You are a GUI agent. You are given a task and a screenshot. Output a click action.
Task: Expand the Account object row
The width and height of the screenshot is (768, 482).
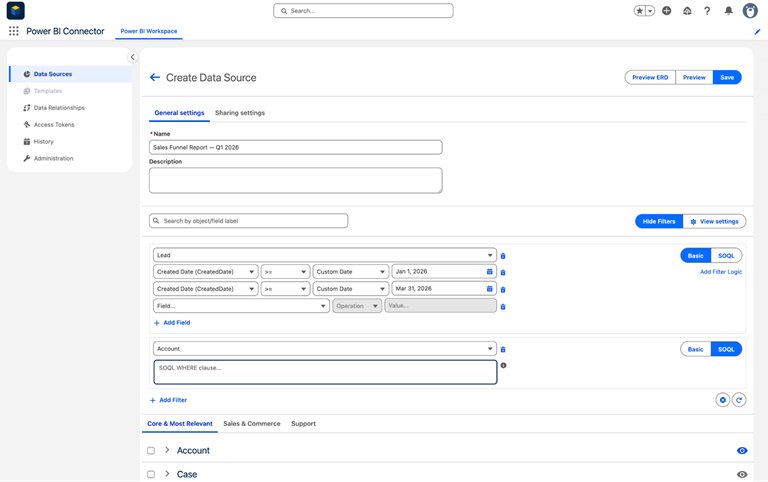pos(167,450)
